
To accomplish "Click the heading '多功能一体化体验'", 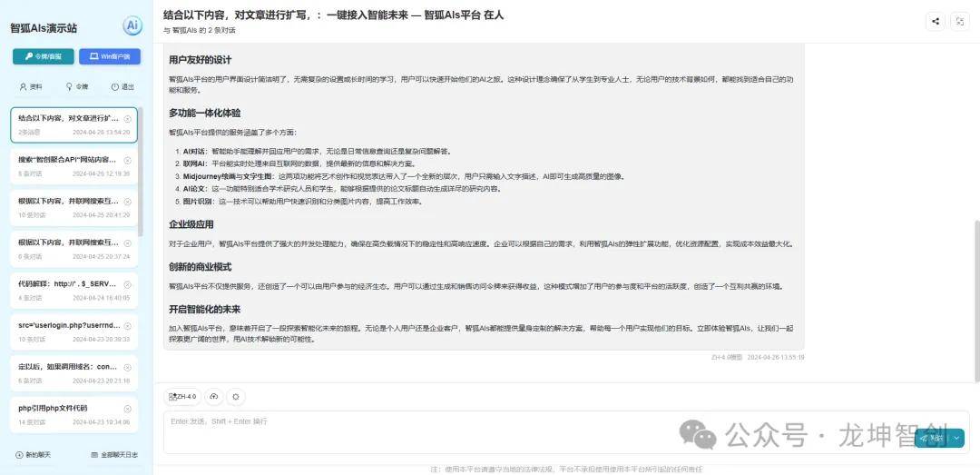I will pos(204,114).
